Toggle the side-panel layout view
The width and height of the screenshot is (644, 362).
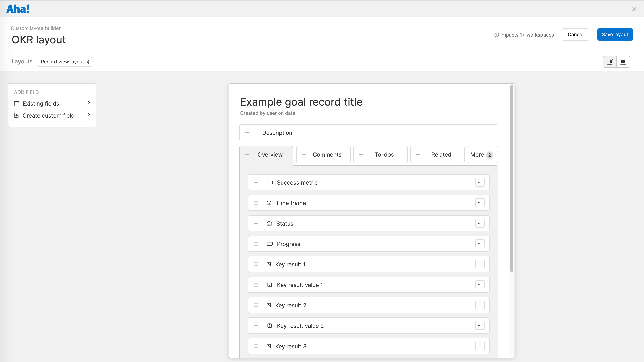[x=610, y=62]
